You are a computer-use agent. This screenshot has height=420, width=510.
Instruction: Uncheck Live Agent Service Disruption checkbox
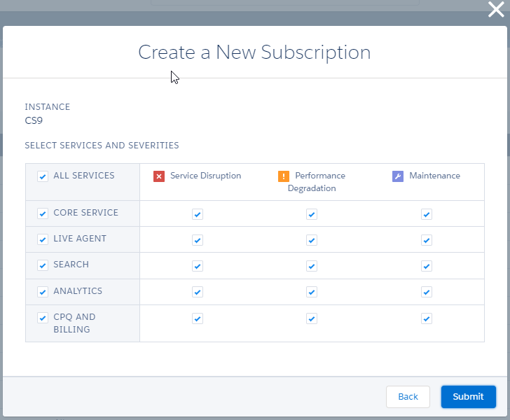tap(198, 240)
